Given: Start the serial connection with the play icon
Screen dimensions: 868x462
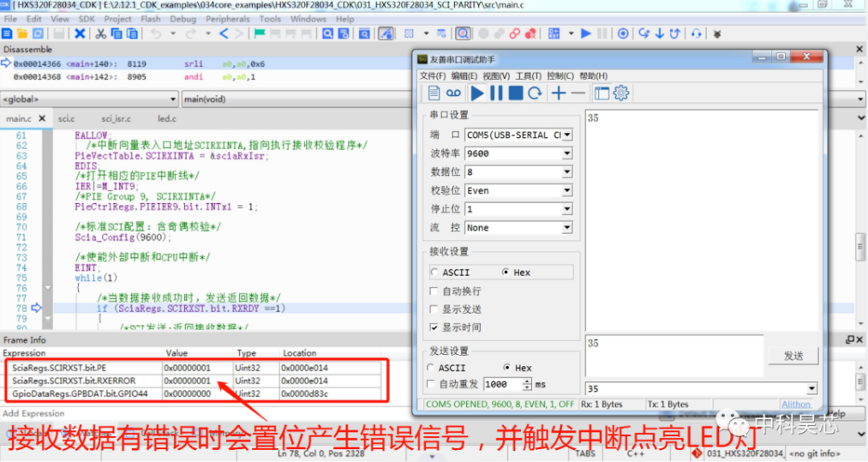Looking at the screenshot, I should click(477, 93).
